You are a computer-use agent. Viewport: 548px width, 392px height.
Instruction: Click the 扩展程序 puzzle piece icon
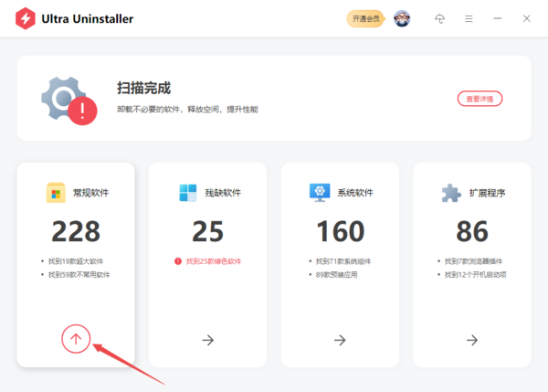point(451,193)
